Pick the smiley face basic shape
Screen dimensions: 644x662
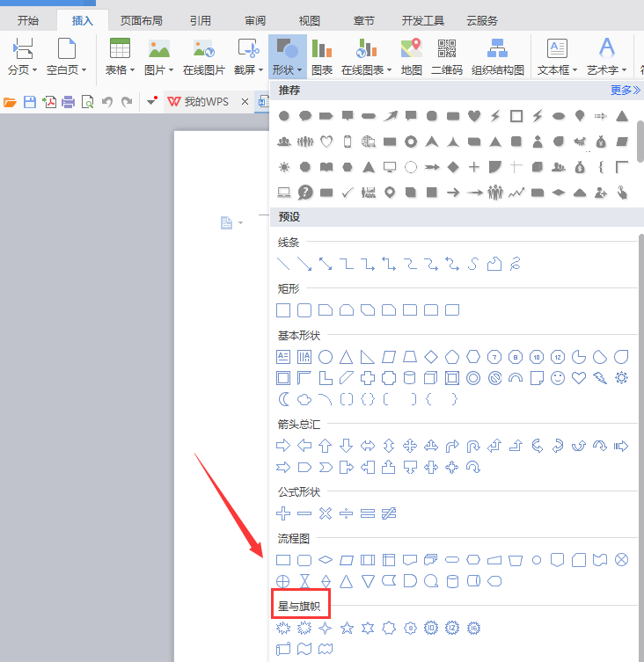click(558, 378)
